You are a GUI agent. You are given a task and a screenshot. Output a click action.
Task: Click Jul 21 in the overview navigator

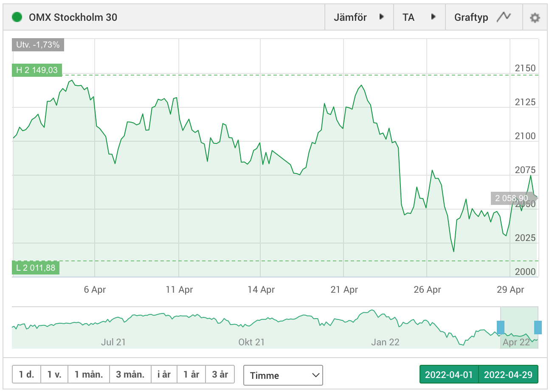tap(113, 342)
